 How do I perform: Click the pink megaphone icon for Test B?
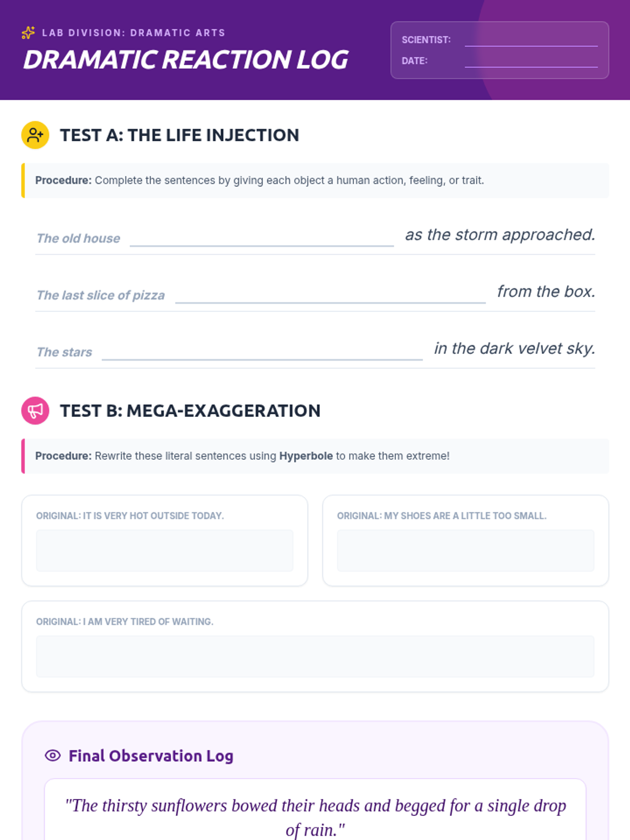[x=35, y=411]
